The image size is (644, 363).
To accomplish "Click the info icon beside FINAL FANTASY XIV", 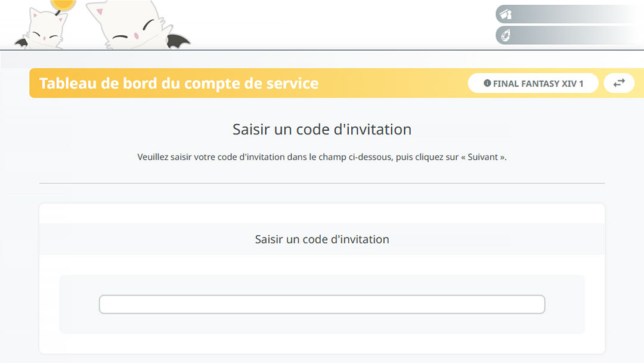I will [x=487, y=84].
